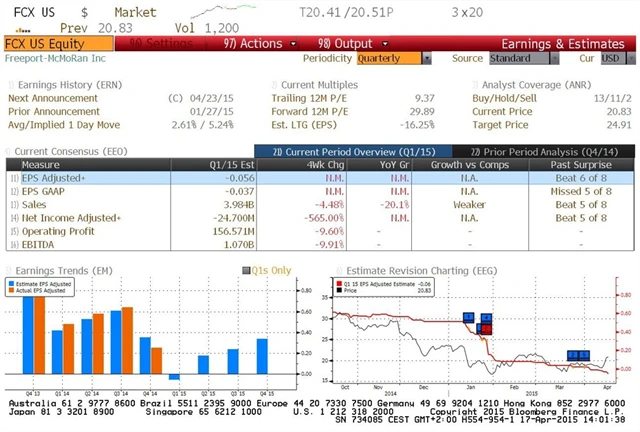The height and width of the screenshot is (432, 640).
Task: Open the 96) Settings menu
Action: (x=161, y=44)
